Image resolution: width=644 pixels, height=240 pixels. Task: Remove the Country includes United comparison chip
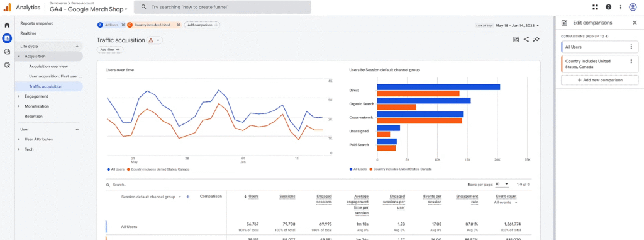tap(178, 25)
